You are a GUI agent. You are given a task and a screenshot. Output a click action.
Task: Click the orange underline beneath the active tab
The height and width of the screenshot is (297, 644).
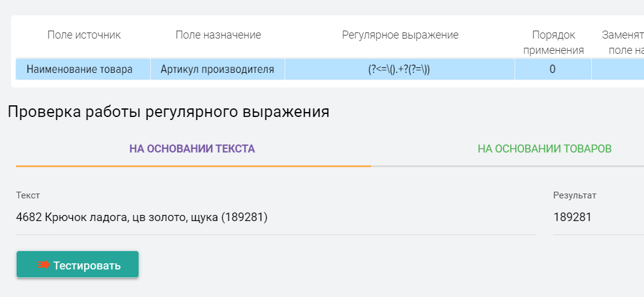pyautogui.click(x=193, y=165)
